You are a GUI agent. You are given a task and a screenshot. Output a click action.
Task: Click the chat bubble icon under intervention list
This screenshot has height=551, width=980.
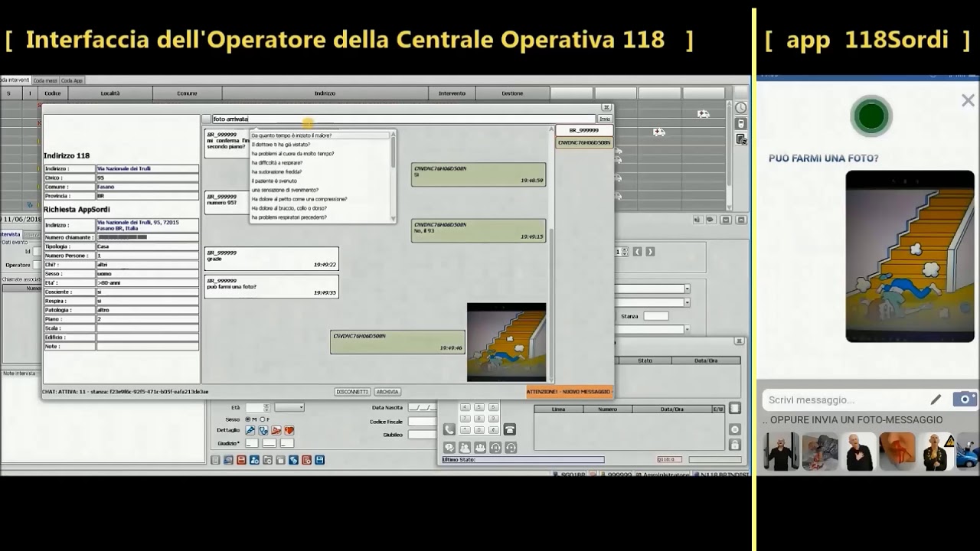710,220
